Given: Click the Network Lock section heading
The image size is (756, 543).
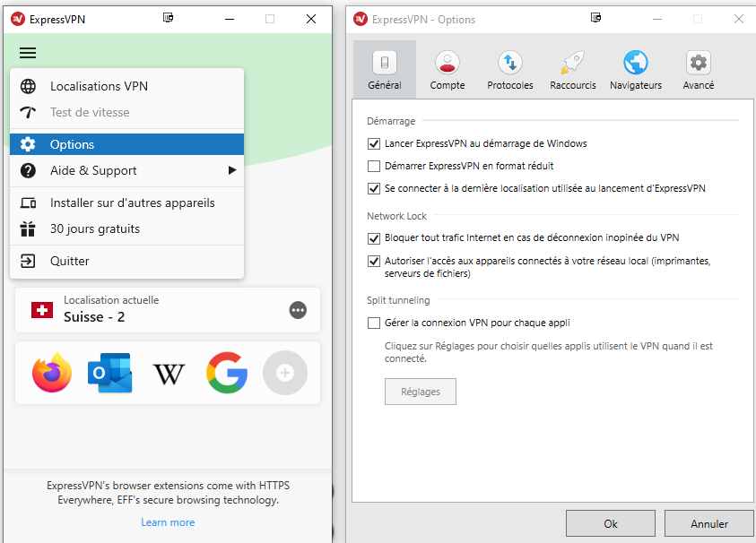Looking at the screenshot, I should pyautogui.click(x=396, y=216).
